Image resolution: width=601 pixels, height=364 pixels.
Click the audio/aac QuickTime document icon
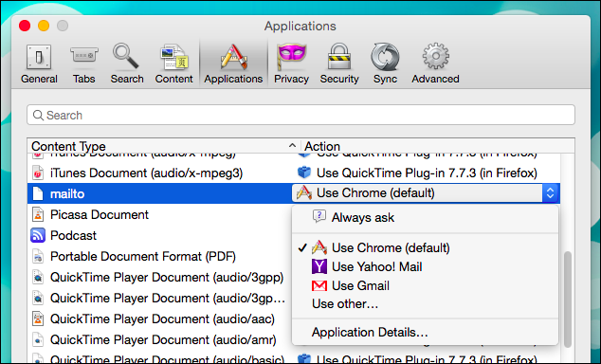38,318
